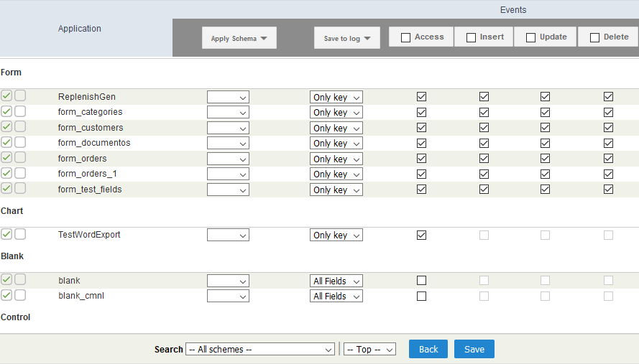Open schema dropdown for ReplenishGen
Screen dimensions: 639x364
(229, 98)
